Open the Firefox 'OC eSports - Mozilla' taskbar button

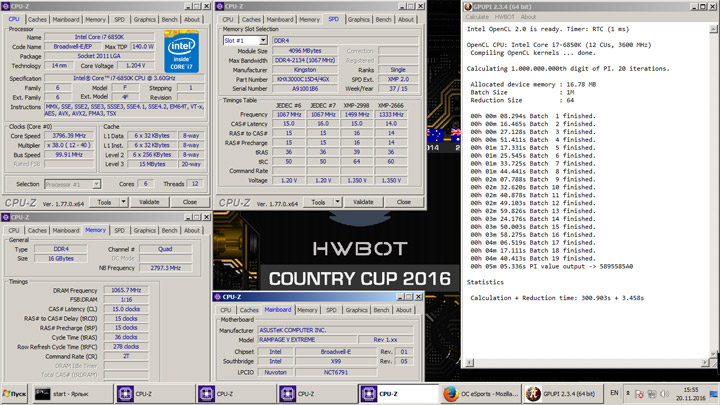pyautogui.click(x=481, y=394)
